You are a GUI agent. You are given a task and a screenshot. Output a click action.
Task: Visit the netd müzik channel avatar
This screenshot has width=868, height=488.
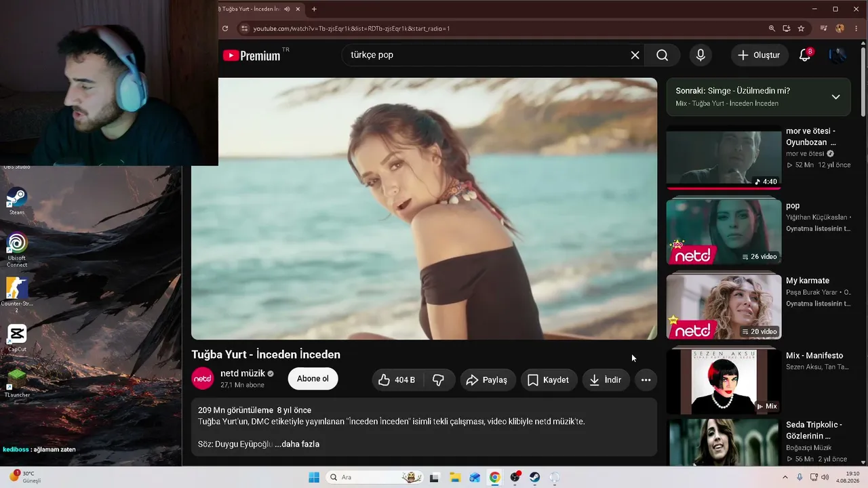coord(203,378)
